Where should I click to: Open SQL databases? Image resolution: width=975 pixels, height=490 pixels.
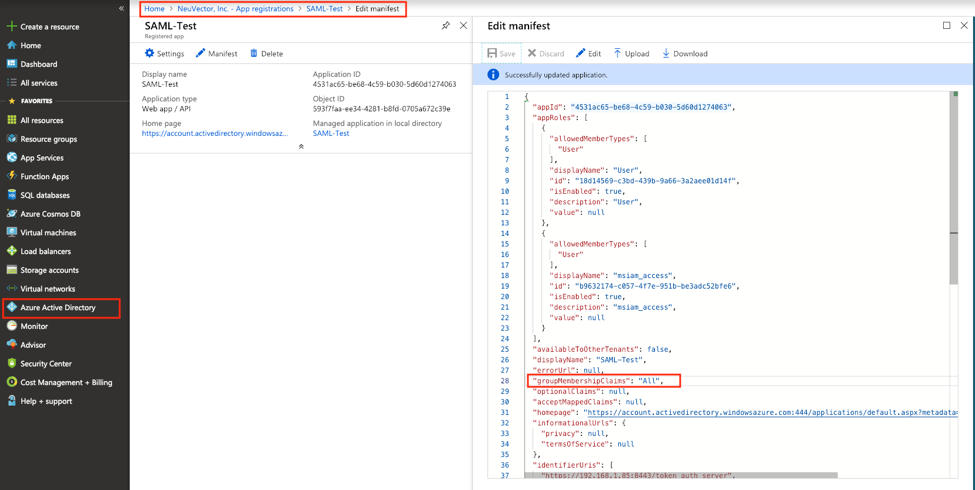point(45,195)
